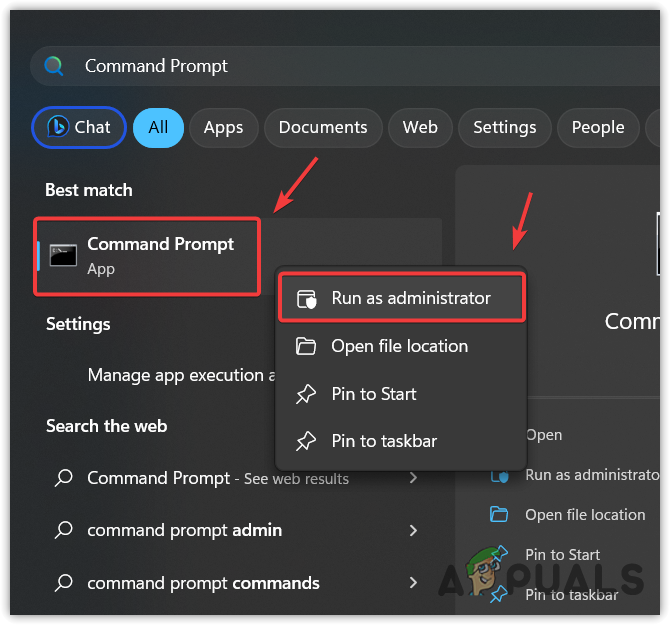670x625 pixels.
Task: Click folder icon in right details pane
Action: click(499, 514)
